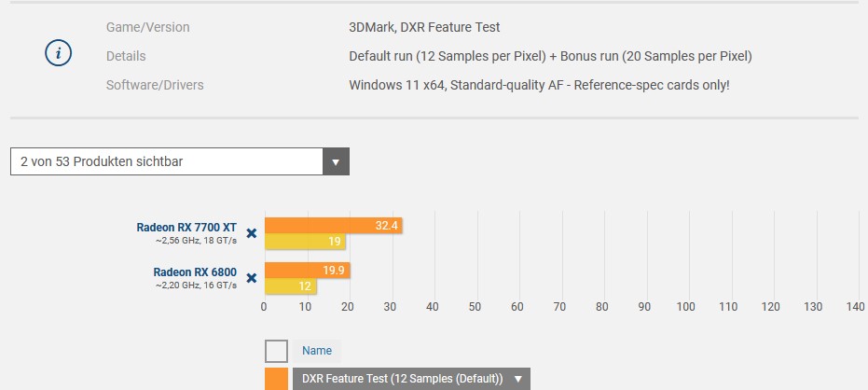Click the Default run Details description text
868x390 pixels.
(550, 56)
